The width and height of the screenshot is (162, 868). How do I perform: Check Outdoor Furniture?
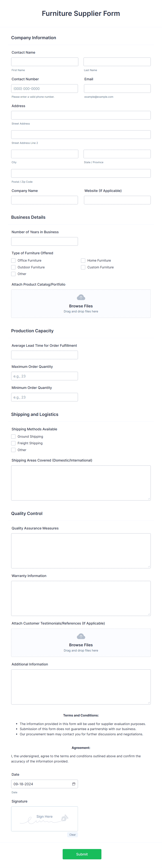pyautogui.click(x=13, y=267)
